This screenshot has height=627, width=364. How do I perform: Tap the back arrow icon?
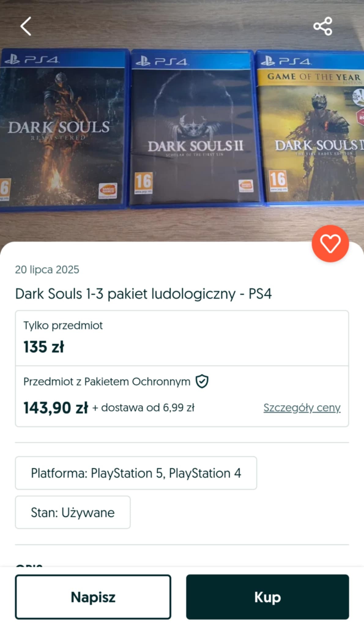(x=26, y=26)
